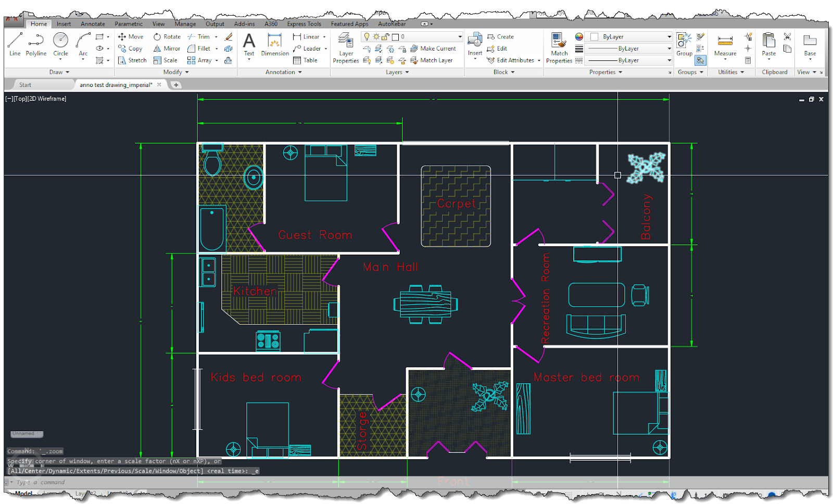Screen dimensions: 833x504
Task: Click Edit Attributes button
Action: click(511, 60)
